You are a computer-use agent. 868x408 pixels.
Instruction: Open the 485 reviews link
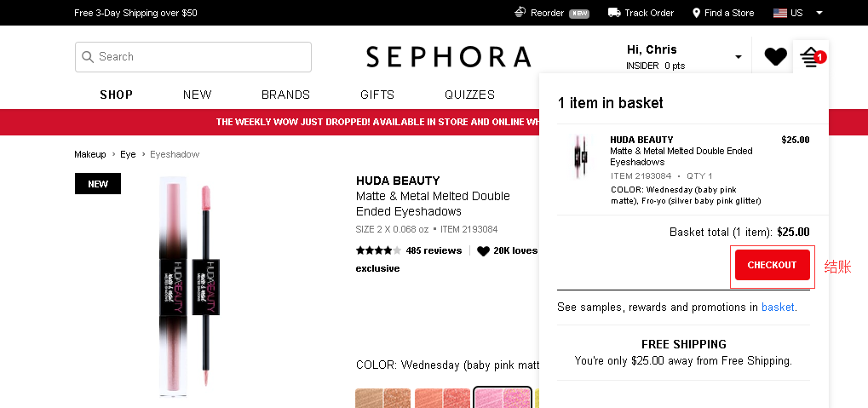click(434, 250)
